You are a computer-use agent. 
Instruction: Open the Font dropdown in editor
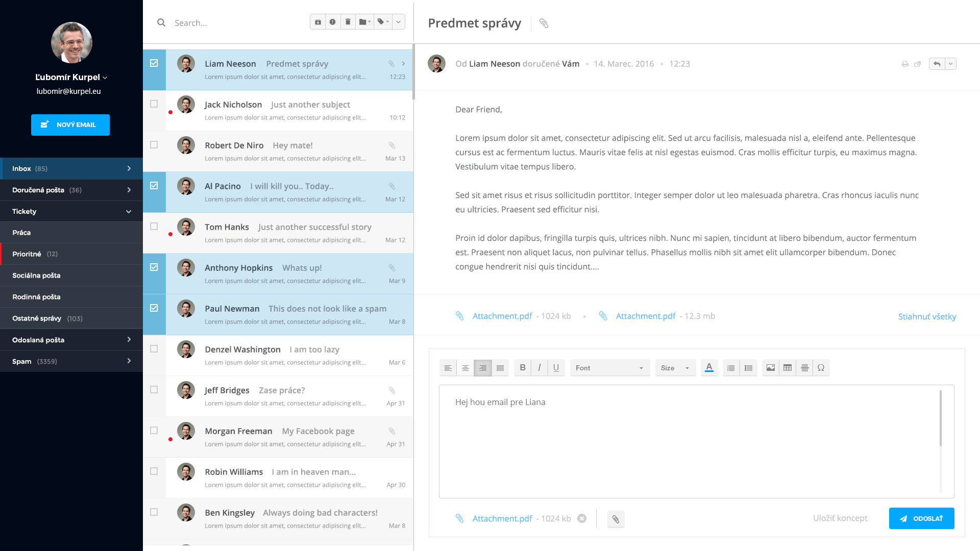click(609, 368)
